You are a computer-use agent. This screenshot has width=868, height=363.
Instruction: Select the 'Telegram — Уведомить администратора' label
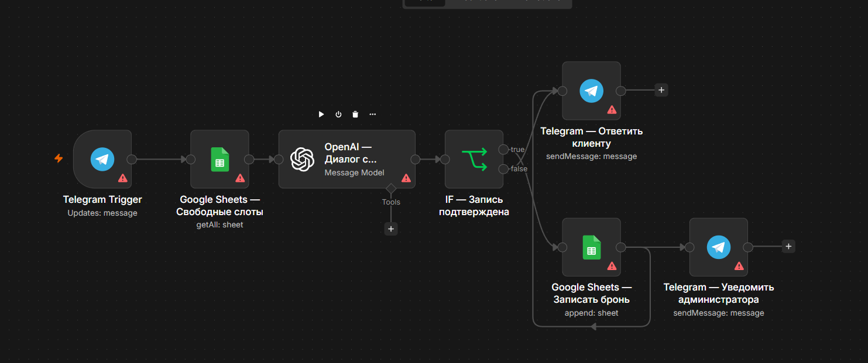719,293
